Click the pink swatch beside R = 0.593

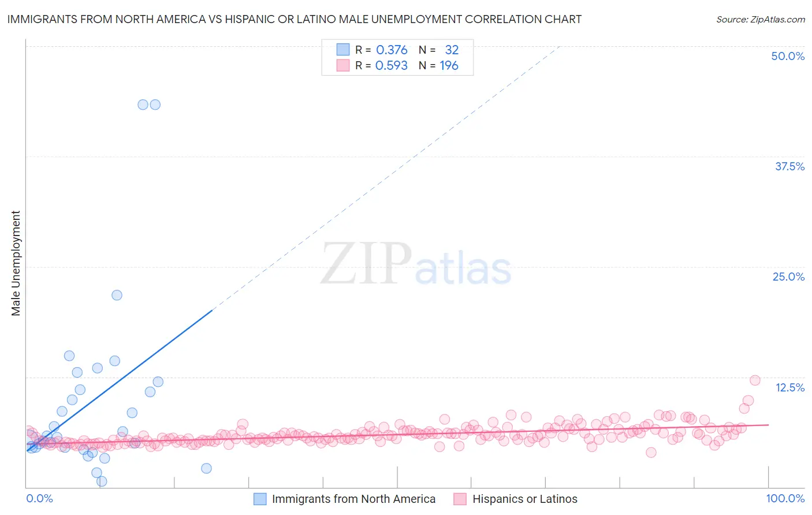pyautogui.click(x=343, y=66)
